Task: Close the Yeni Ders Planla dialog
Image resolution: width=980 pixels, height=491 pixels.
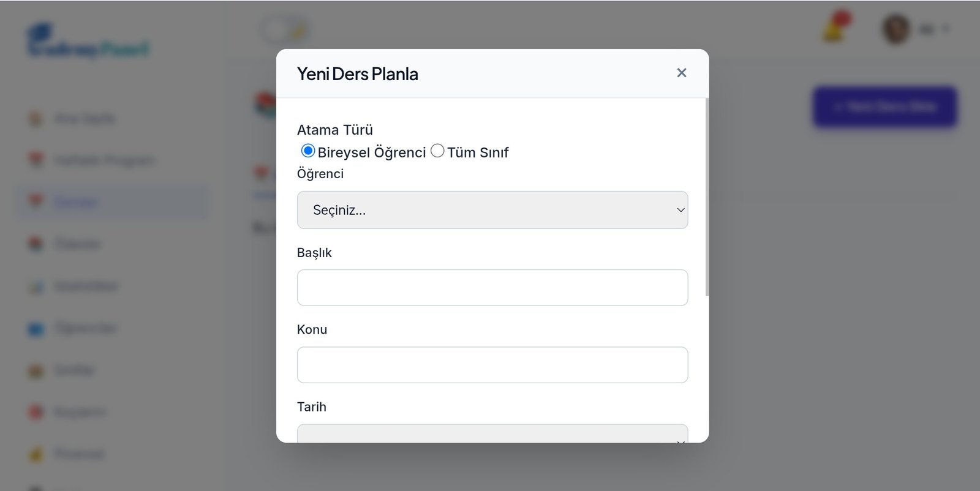Action: [x=681, y=73]
